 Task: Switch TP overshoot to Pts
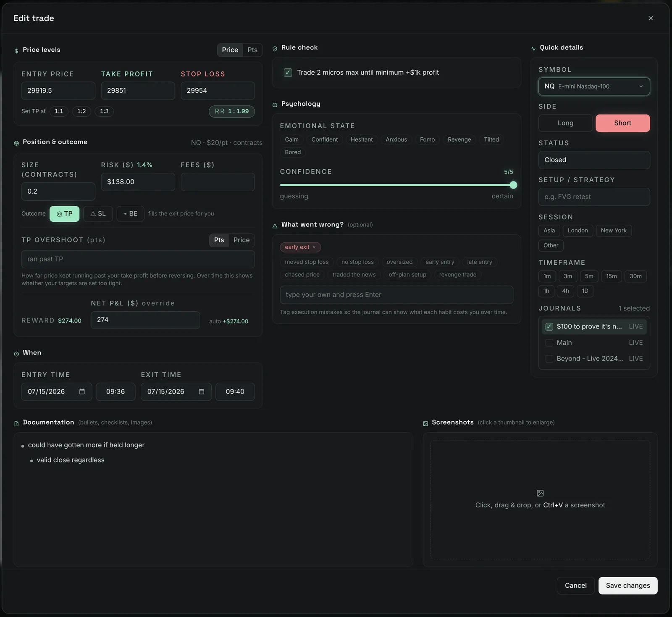219,240
